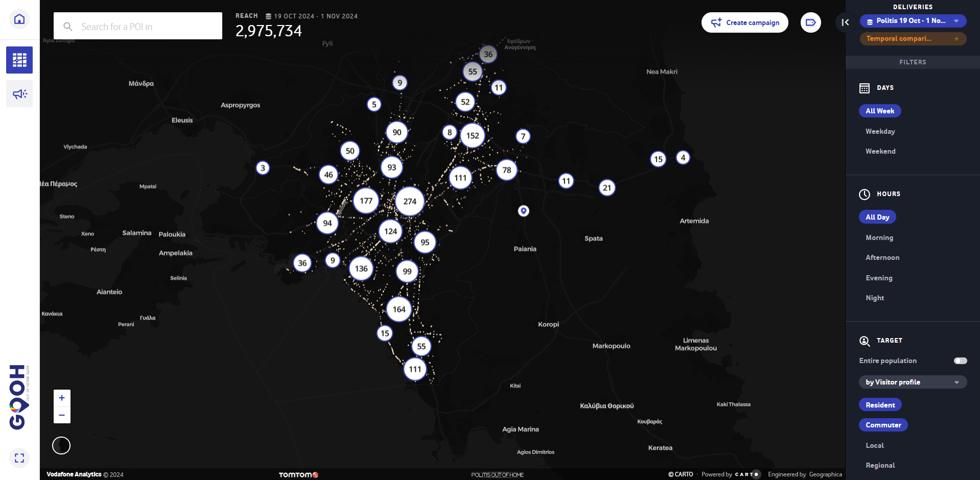Click the 21 cluster marker
Image resolution: width=980 pixels, height=480 pixels.
[607, 188]
